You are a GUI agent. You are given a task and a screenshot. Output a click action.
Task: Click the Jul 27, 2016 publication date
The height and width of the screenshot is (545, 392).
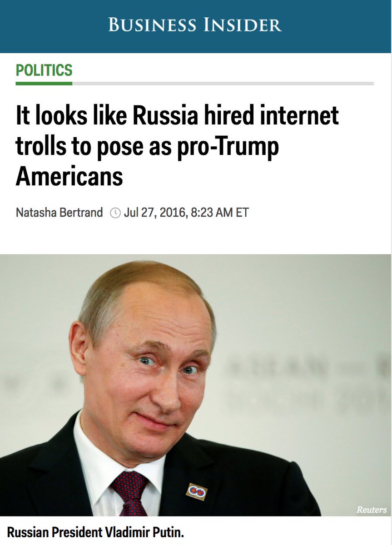(154, 213)
